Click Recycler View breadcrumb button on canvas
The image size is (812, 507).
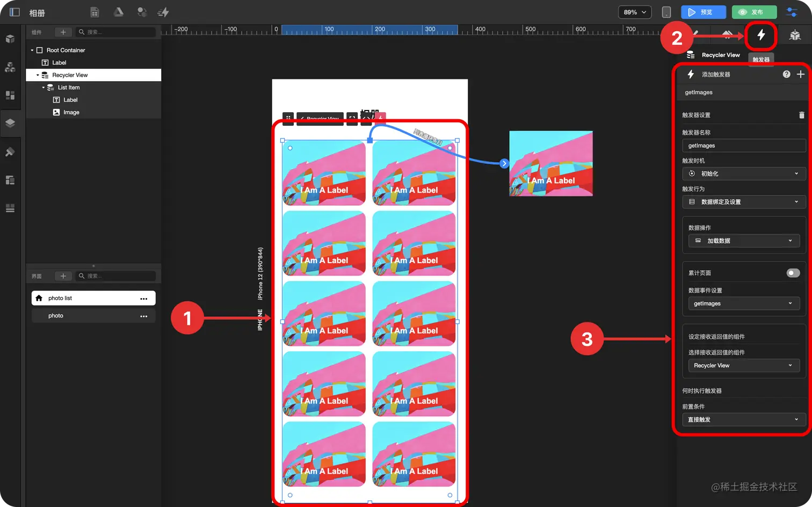tap(320, 119)
